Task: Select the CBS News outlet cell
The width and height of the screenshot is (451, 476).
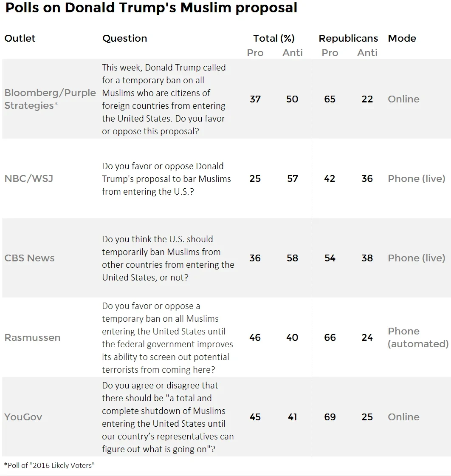Action: [x=29, y=258]
